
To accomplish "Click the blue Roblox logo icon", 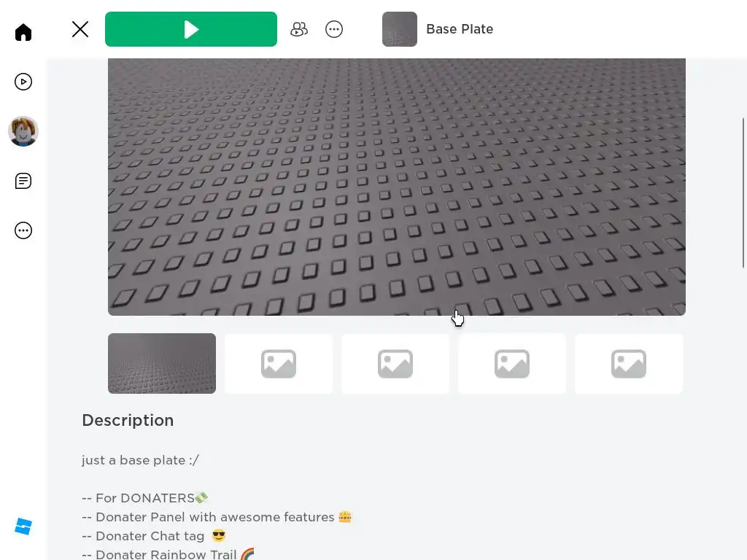I will 23,526.
